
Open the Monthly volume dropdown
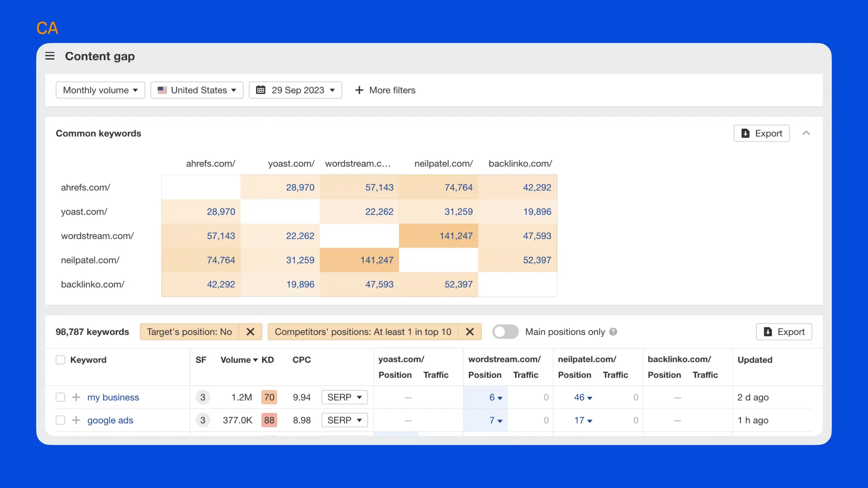coord(100,90)
